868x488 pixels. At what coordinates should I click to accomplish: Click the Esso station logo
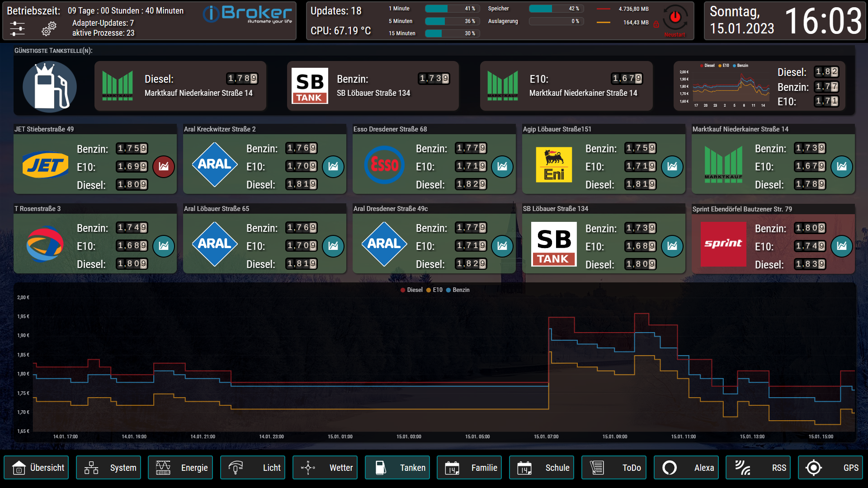pyautogui.click(x=384, y=164)
